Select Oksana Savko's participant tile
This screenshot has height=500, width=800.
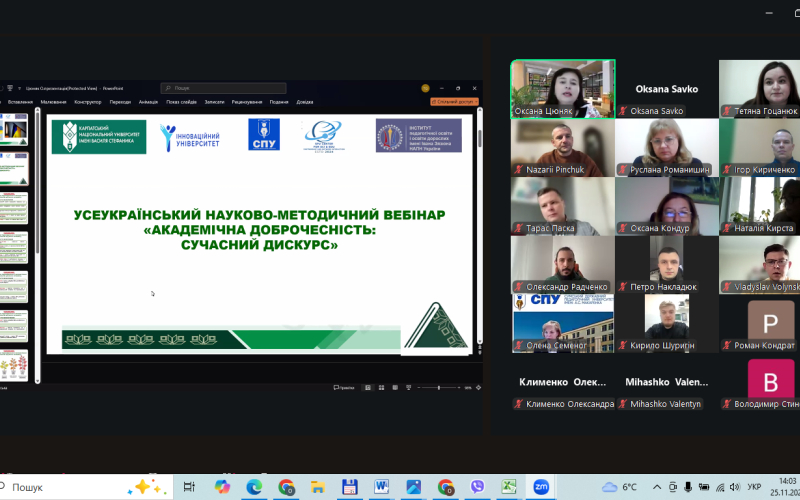click(666, 89)
